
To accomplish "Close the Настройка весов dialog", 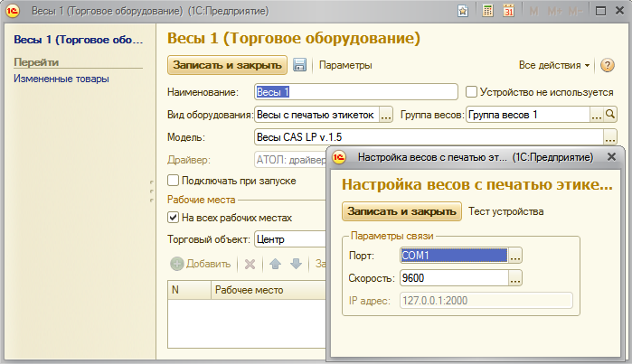I will click(x=611, y=157).
